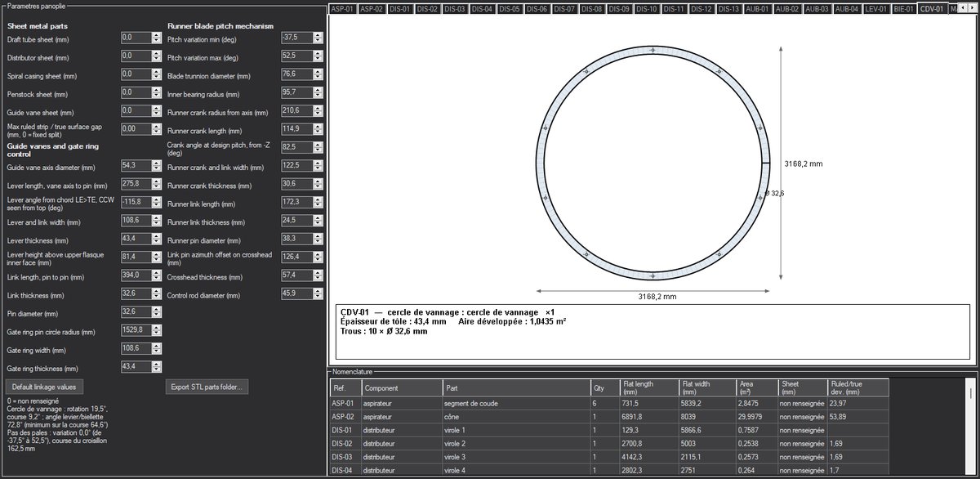Select the AUB-04 tab
Viewport: 980px width, 479px height.
(x=845, y=9)
